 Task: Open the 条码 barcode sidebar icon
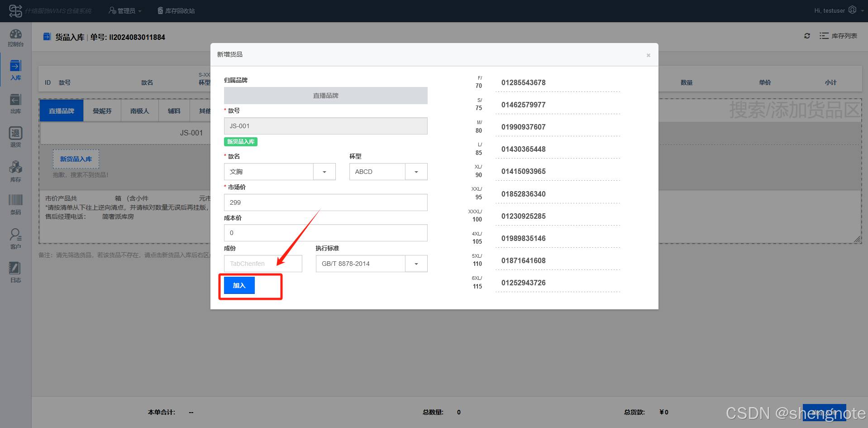click(x=15, y=204)
